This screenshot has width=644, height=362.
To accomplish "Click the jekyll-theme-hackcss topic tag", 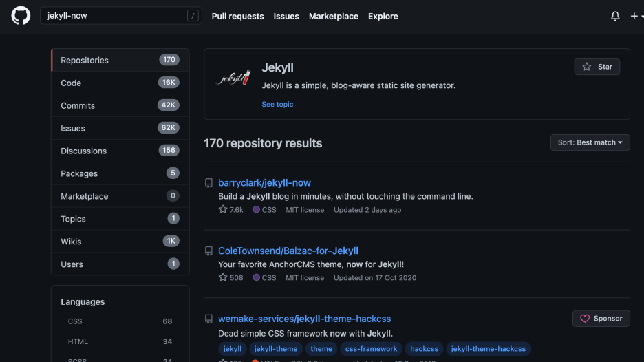I will click(x=489, y=348).
